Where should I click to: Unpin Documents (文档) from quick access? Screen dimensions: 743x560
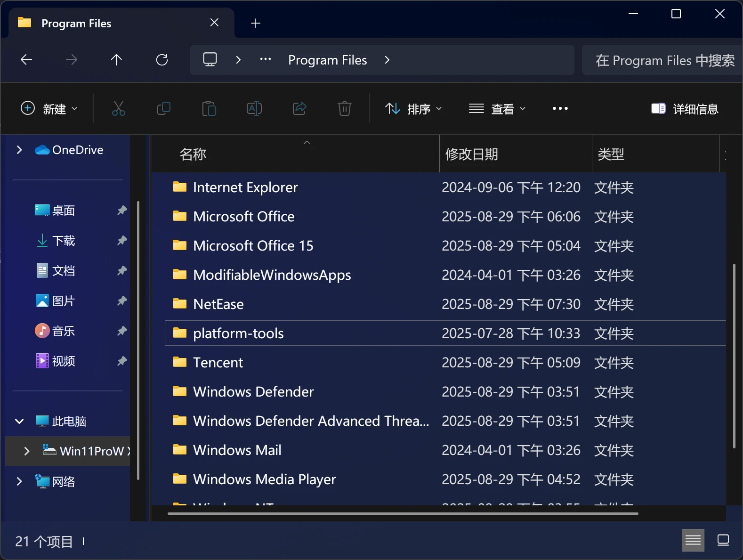(x=122, y=270)
